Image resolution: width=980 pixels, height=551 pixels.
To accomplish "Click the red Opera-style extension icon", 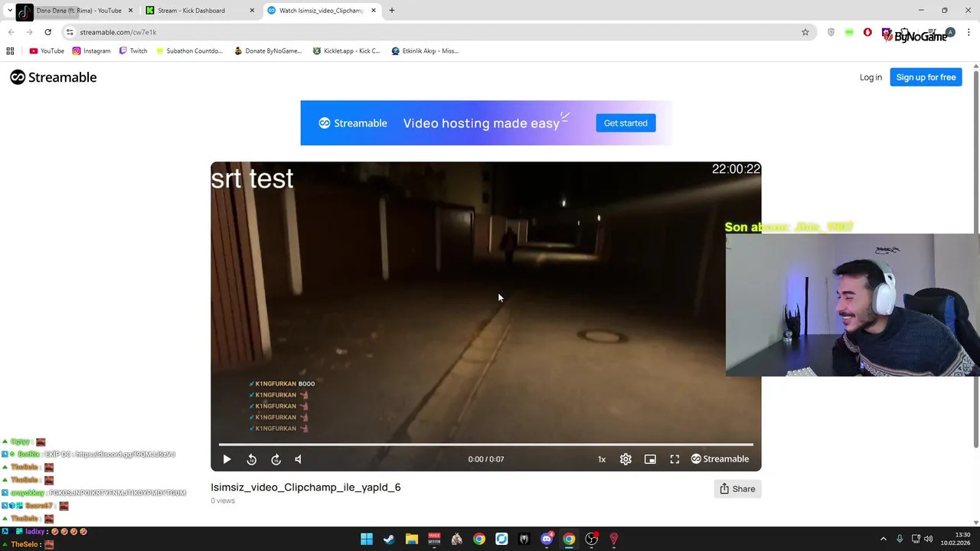I will tap(867, 32).
